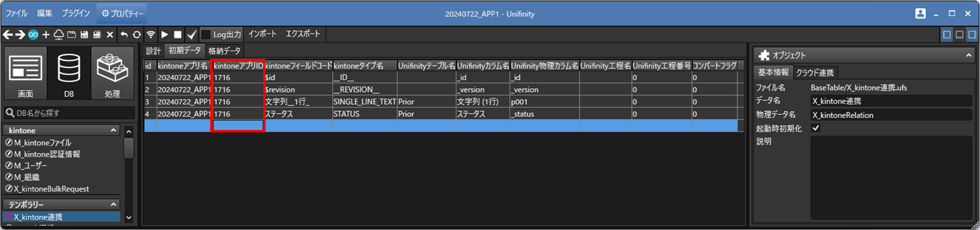The height and width of the screenshot is (230, 980).
Task: Collapse the kintone tree section
Action: point(113,130)
